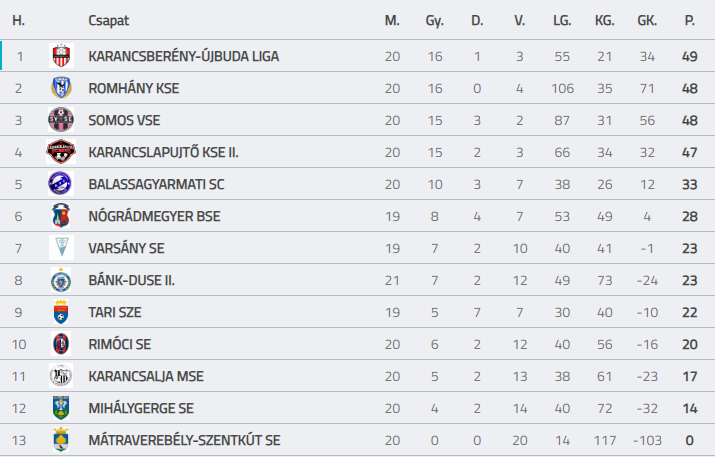Sort table by the P. points column
Viewport: 715px width, 457px height.
coord(689,21)
